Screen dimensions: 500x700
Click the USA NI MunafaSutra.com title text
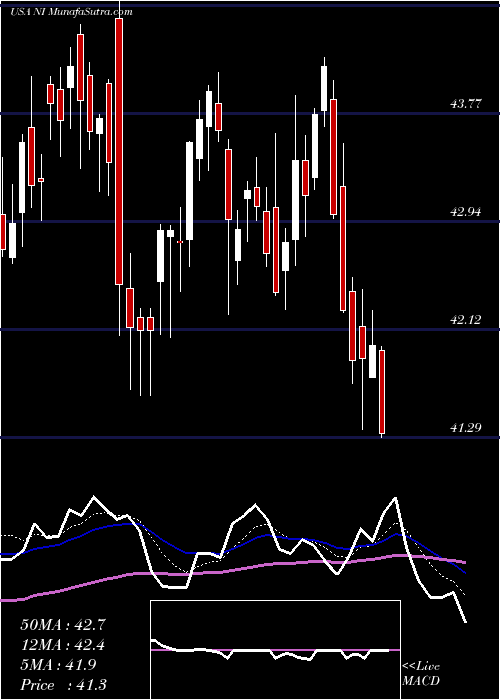pos(71,12)
